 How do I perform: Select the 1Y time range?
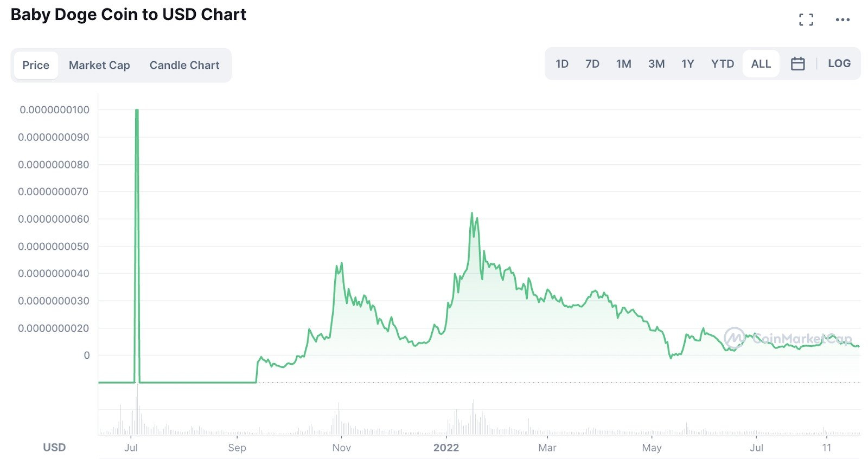tap(688, 64)
